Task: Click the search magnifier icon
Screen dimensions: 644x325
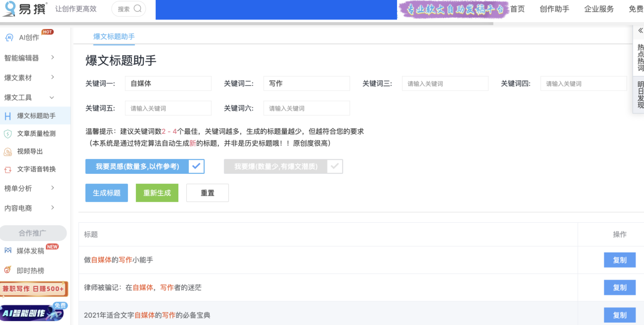Action: point(138,9)
